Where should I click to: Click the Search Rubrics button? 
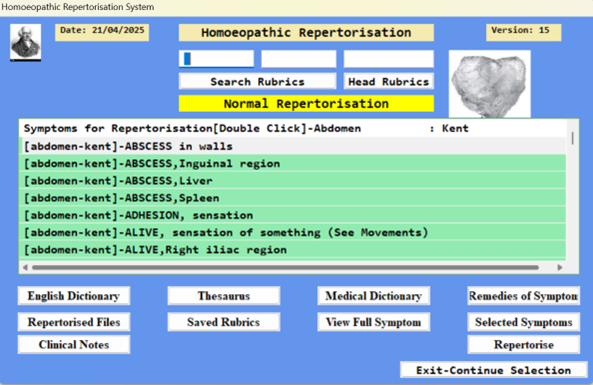[x=258, y=82]
